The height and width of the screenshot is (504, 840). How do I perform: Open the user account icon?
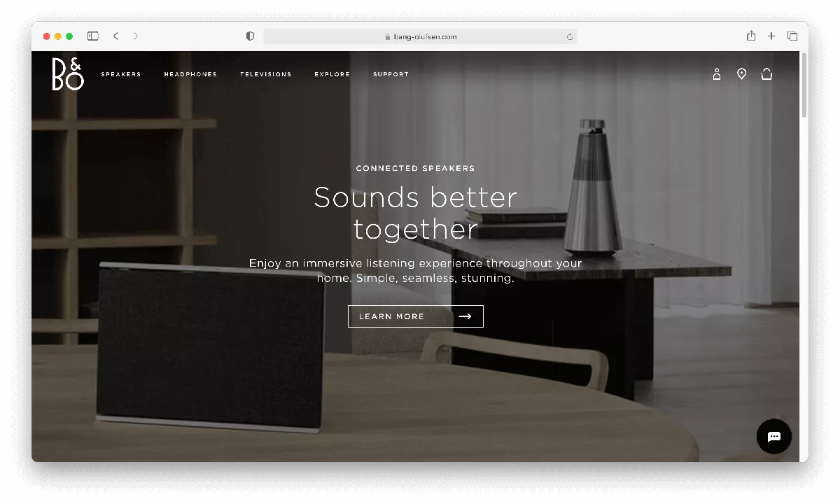click(x=716, y=74)
